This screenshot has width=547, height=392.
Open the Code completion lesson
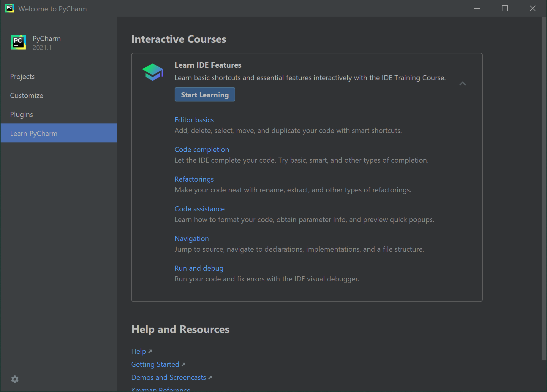[x=202, y=150]
